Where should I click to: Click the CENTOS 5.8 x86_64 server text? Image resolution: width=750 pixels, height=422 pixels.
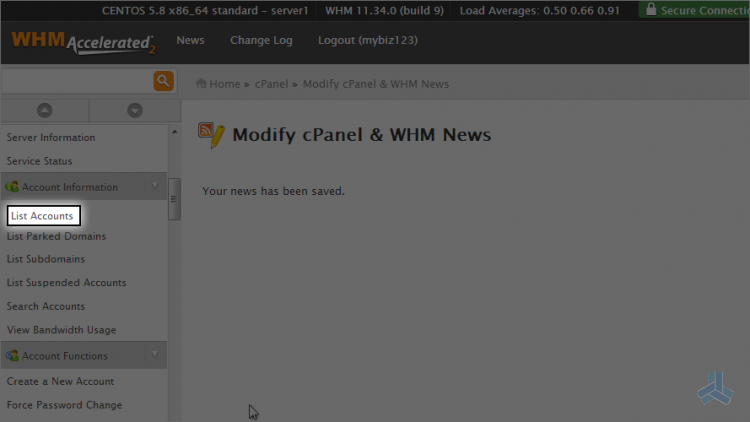point(205,11)
